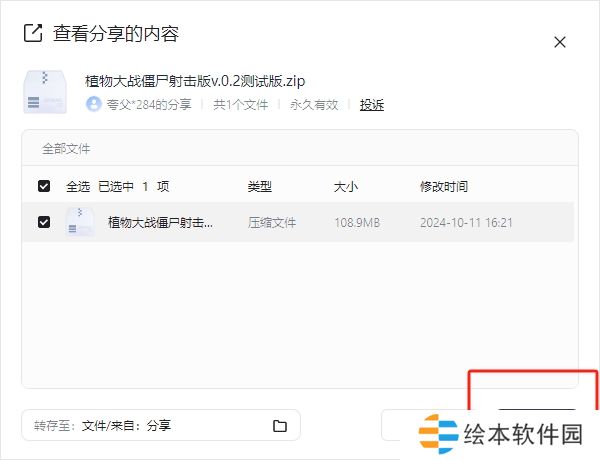The height and width of the screenshot is (460, 600).
Task: Click the 投诉 report link
Action: coord(372,105)
